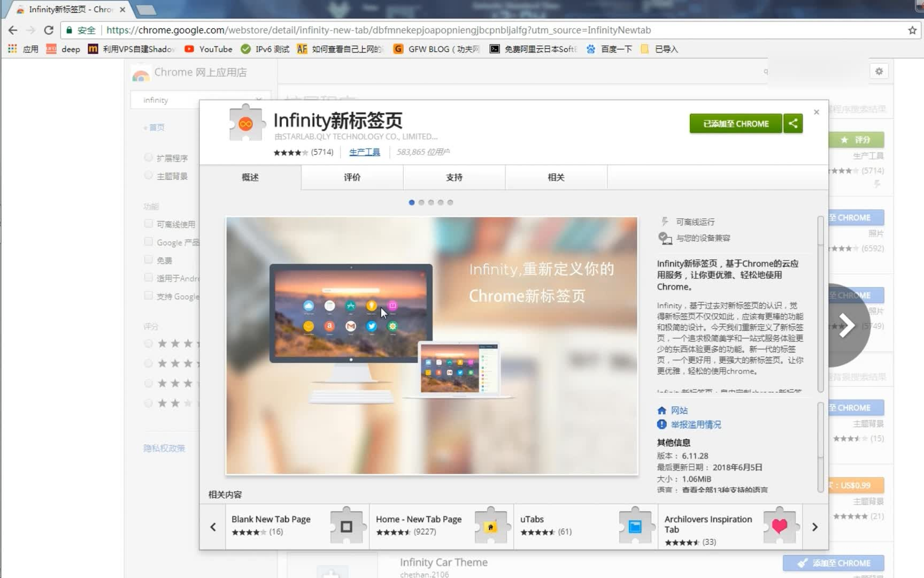Switch to the 支持 tab
This screenshot has width=924, height=578.
click(x=454, y=177)
